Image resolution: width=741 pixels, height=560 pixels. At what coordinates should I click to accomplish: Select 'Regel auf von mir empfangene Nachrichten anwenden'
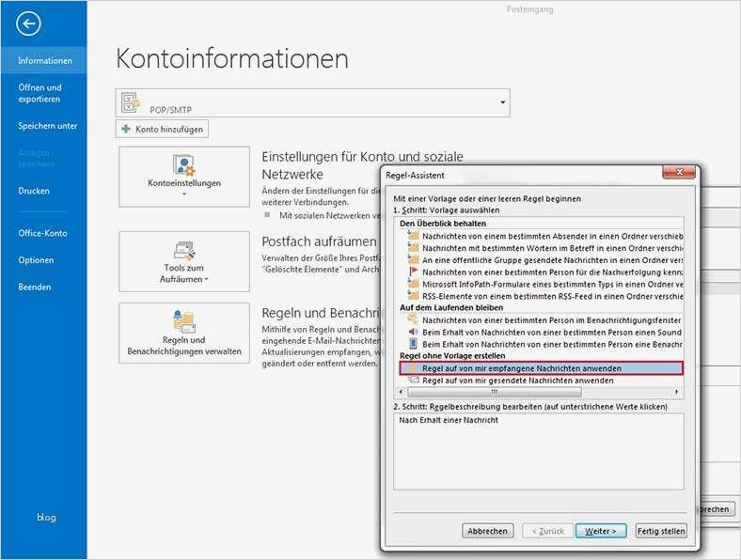(x=541, y=368)
